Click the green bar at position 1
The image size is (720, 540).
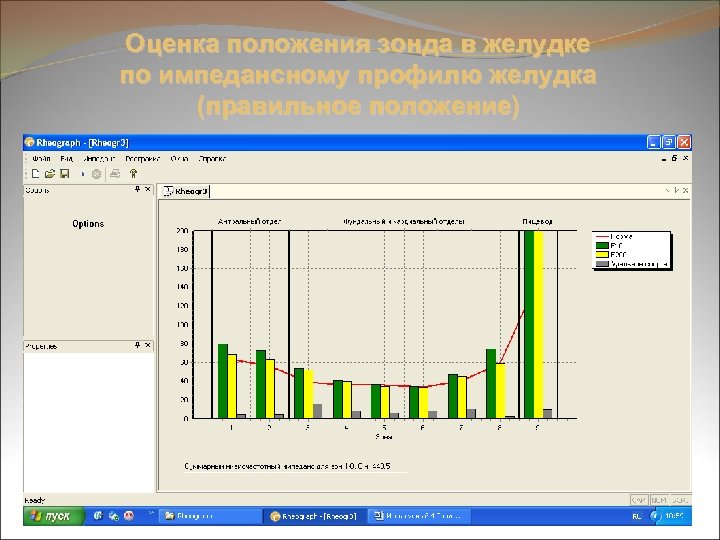coord(223,381)
